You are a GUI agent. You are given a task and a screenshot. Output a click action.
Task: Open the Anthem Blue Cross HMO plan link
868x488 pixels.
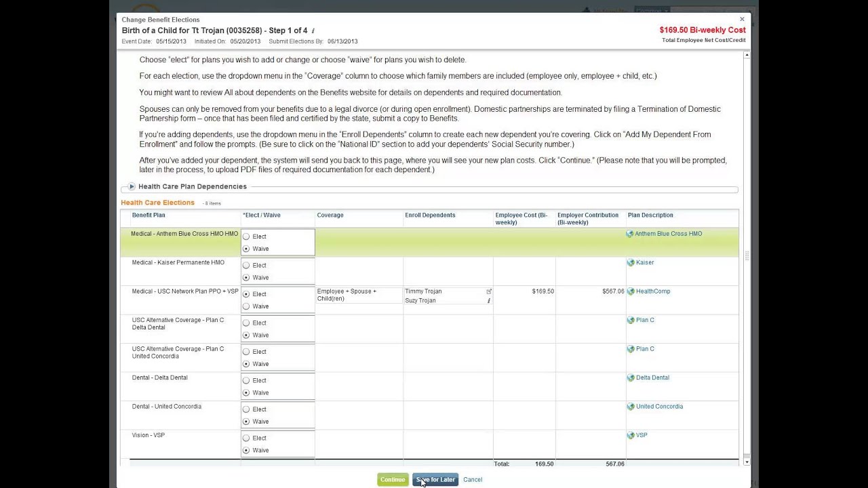tap(669, 234)
